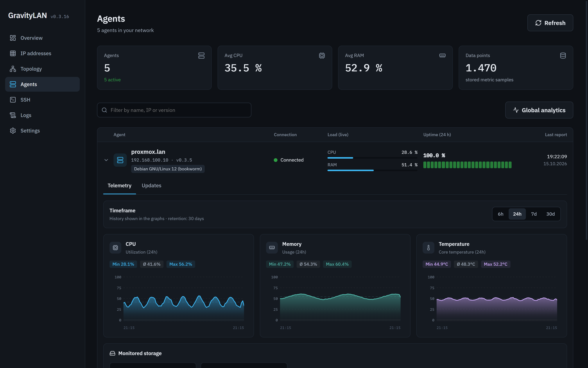Select the 6h timeframe
This screenshot has width=588, height=368.
pyautogui.click(x=501, y=214)
